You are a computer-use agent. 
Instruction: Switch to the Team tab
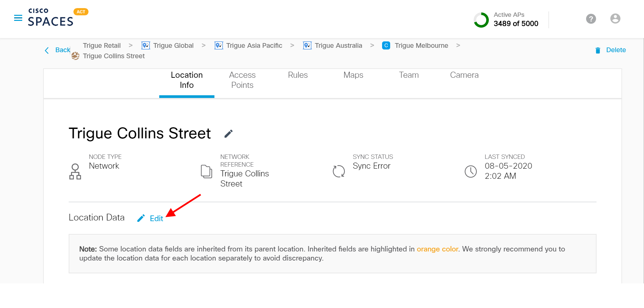[409, 75]
